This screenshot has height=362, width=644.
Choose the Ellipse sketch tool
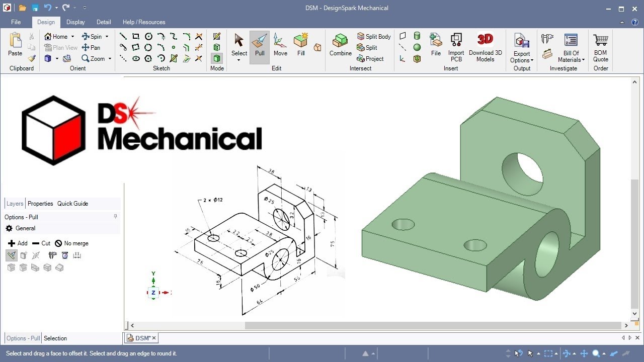136,58
